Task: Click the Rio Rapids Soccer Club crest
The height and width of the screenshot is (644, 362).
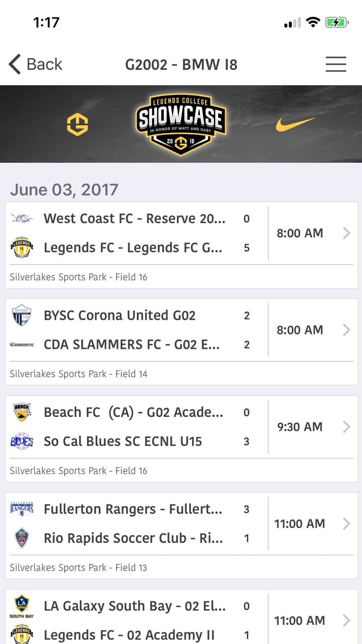Action: (x=22, y=538)
